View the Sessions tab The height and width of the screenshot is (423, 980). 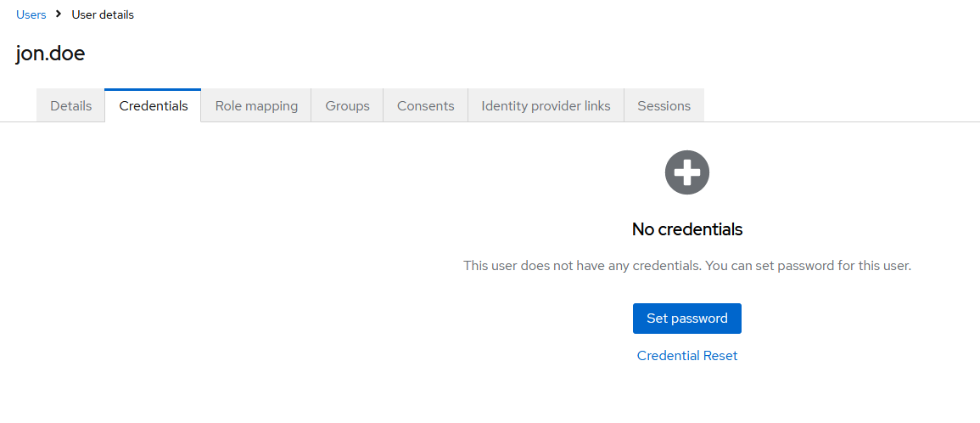pos(664,106)
